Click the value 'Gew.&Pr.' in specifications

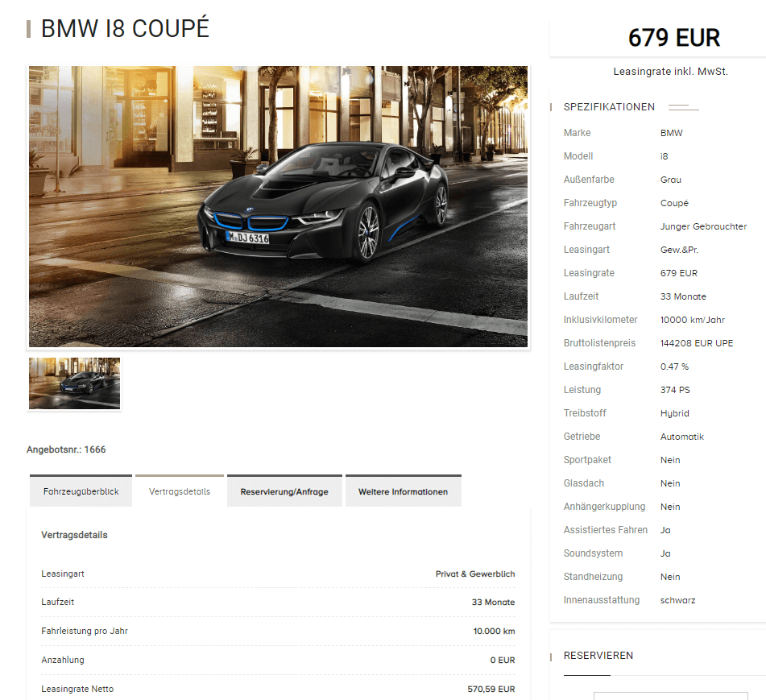pos(679,250)
